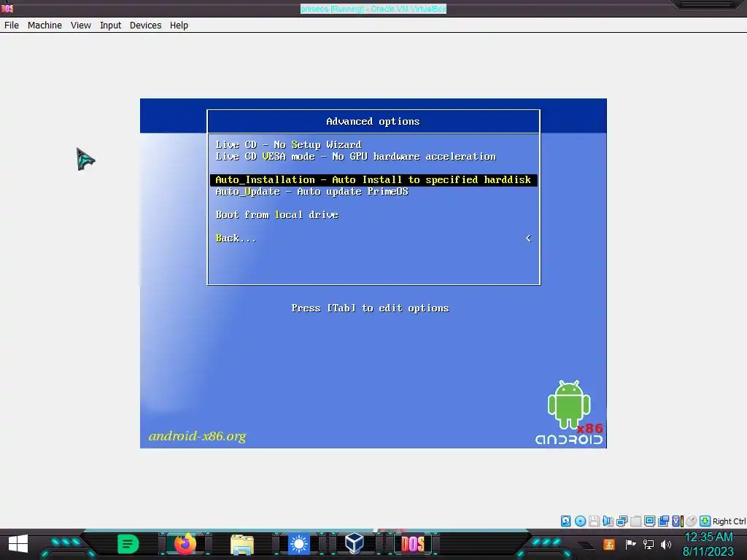Select Auto_Installation to specified harddisk entry
747x560 pixels.
coord(373,179)
